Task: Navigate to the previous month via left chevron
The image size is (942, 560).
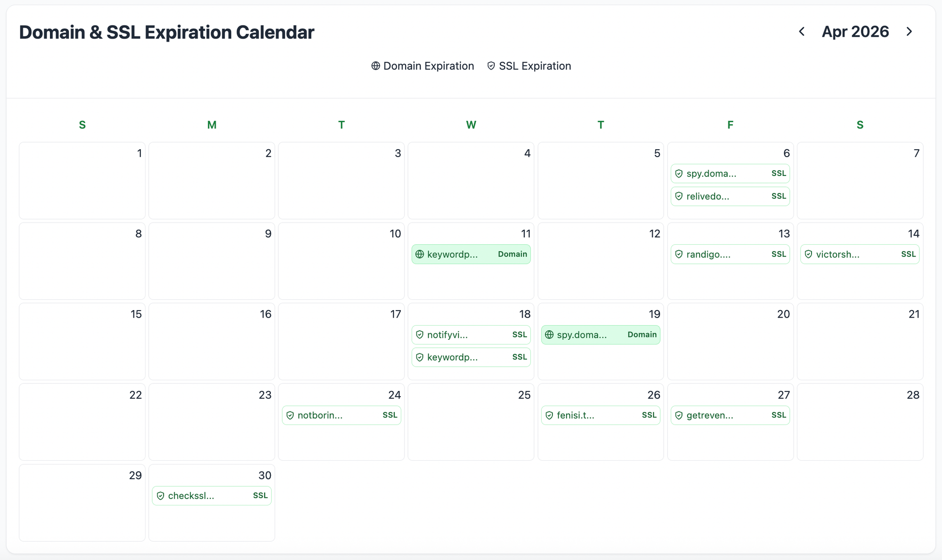Action: (802, 32)
